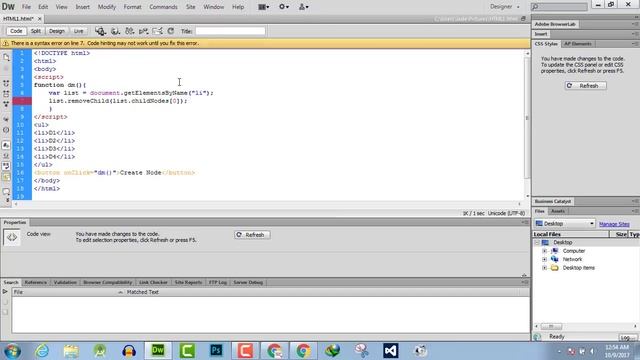Click the Log button in Files panel
The width and height of the screenshot is (640, 360).
point(627,338)
